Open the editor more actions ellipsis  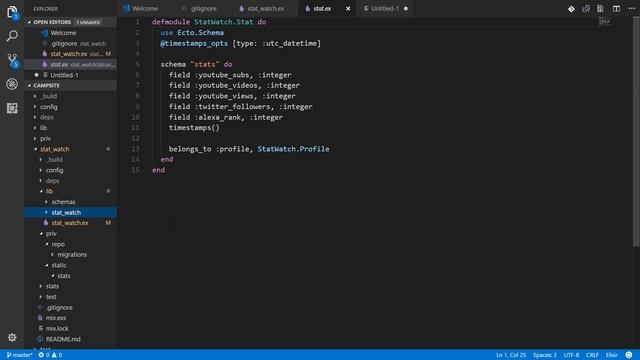click(x=631, y=9)
